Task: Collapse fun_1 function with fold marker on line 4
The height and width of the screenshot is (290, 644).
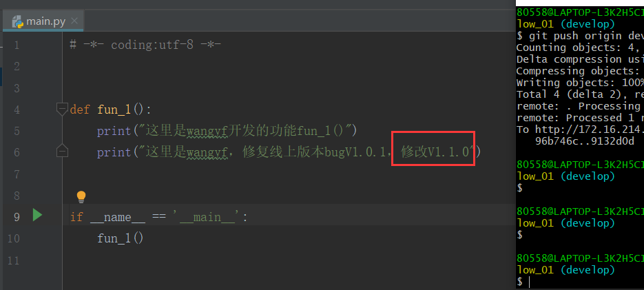Action: click(62, 109)
